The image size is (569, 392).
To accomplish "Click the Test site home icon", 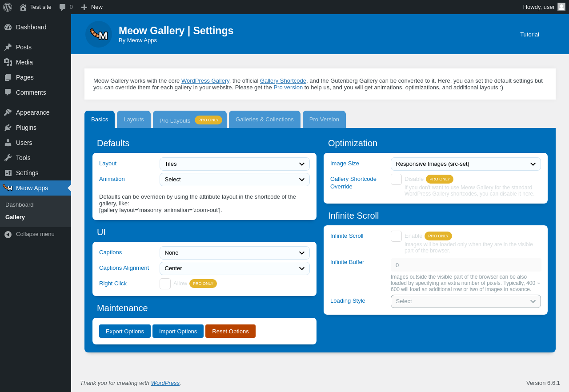I will pyautogui.click(x=23, y=7).
